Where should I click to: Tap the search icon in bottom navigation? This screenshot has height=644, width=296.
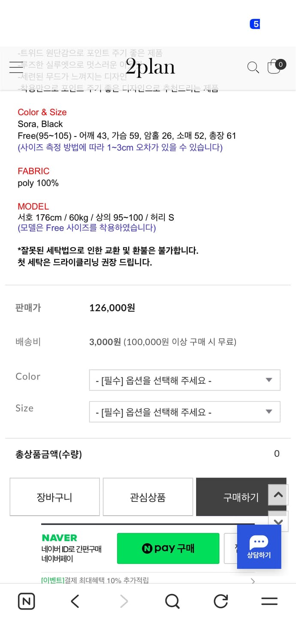(x=172, y=601)
